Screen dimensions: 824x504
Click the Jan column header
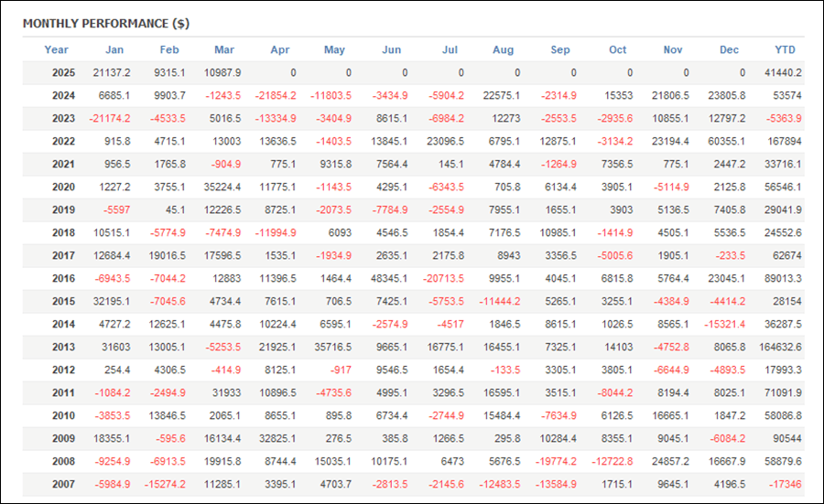pyautogui.click(x=114, y=49)
